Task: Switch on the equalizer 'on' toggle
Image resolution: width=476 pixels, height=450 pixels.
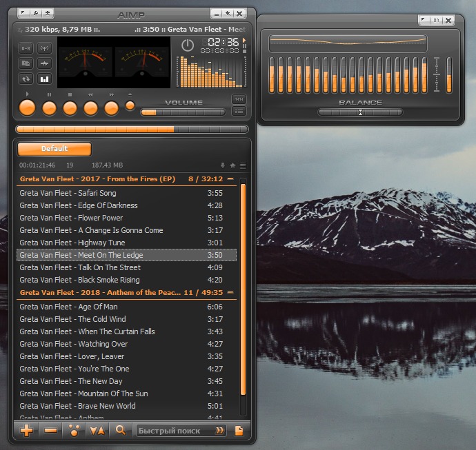Action: click(436, 21)
